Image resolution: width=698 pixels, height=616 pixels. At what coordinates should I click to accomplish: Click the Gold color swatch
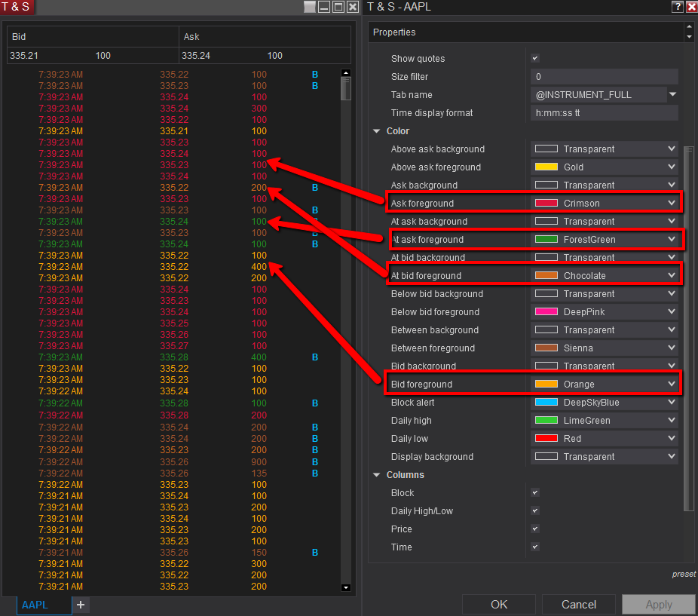(x=546, y=167)
